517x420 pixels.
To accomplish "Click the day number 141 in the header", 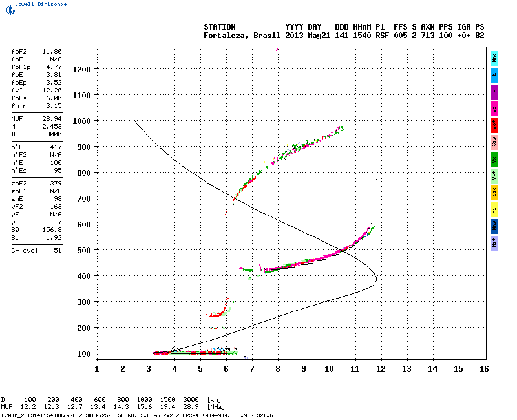I will pyautogui.click(x=342, y=36).
